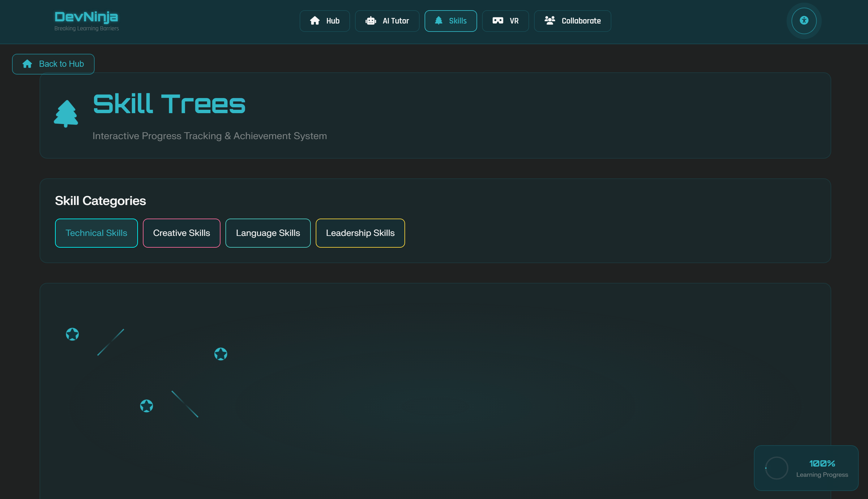This screenshot has width=868, height=499.
Task: Select the lowest star skill node
Action: point(146,406)
